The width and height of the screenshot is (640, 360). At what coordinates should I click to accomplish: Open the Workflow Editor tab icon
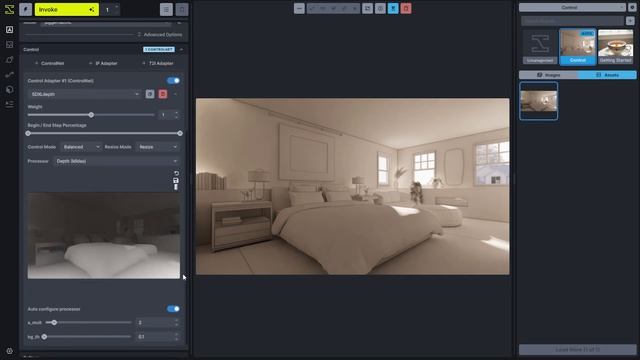click(x=9, y=74)
